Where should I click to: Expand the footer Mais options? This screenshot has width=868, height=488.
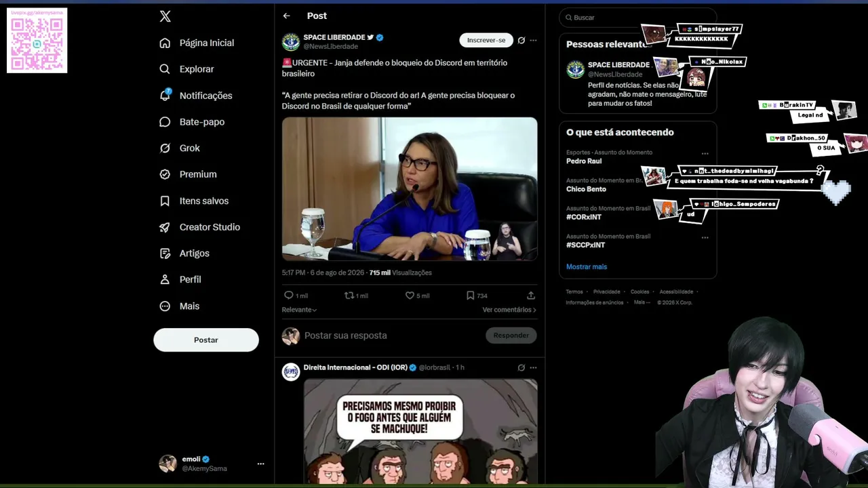click(642, 302)
